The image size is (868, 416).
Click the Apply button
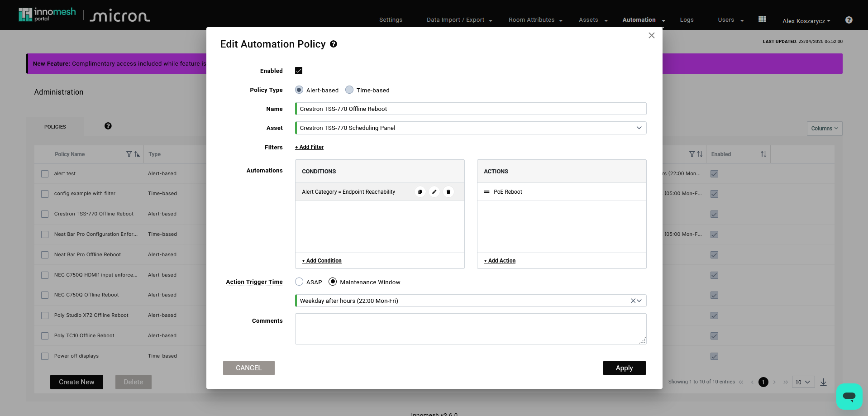tap(624, 368)
